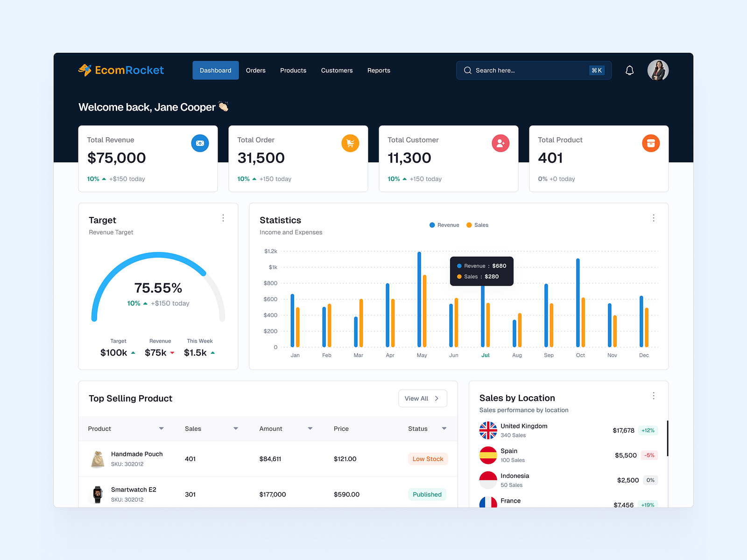Toggle the Sales legend in Statistics
This screenshot has height=560, width=747.
point(477,225)
